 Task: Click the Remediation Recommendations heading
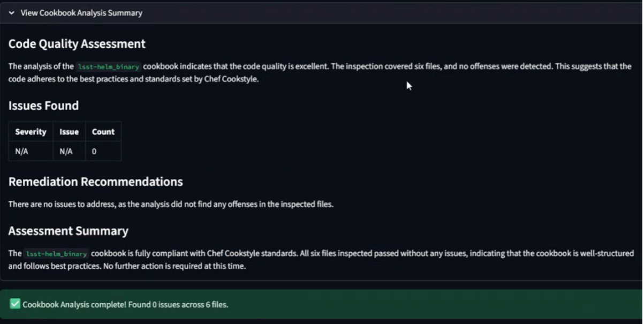pos(96,182)
